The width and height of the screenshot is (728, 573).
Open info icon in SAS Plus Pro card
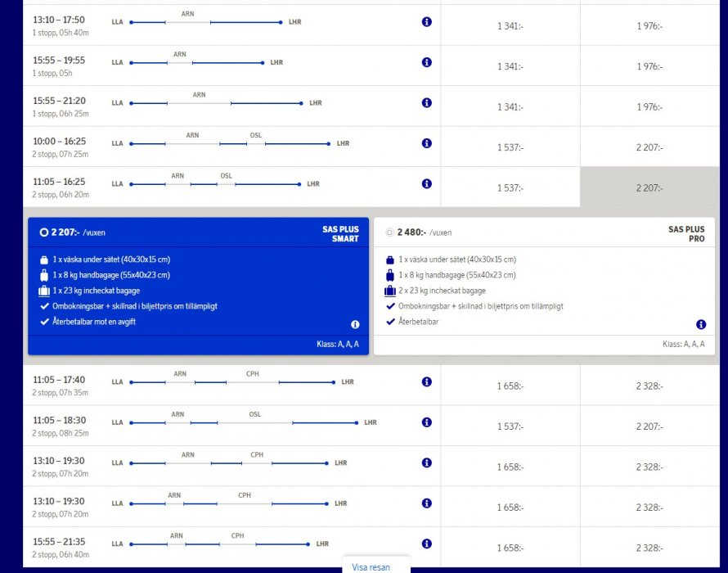[x=701, y=324]
